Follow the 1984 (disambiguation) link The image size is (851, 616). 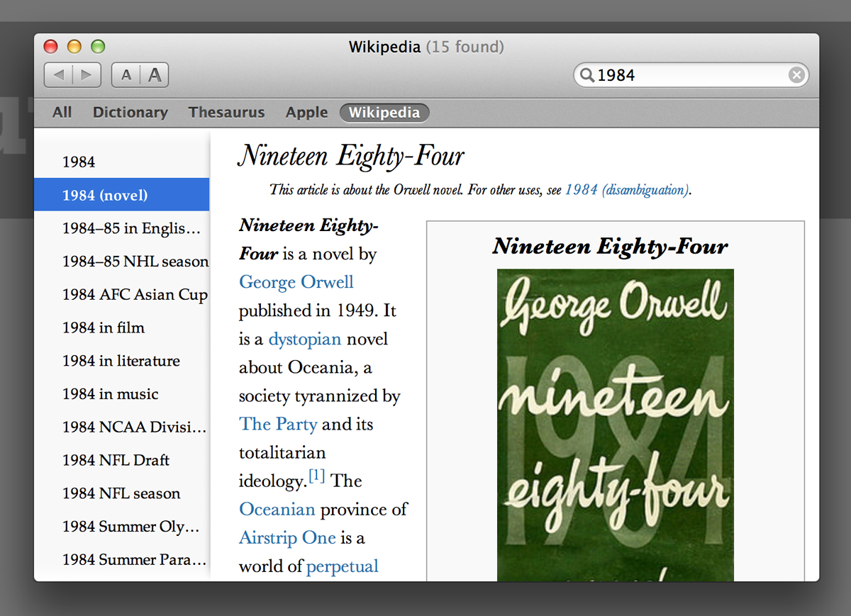click(x=627, y=190)
